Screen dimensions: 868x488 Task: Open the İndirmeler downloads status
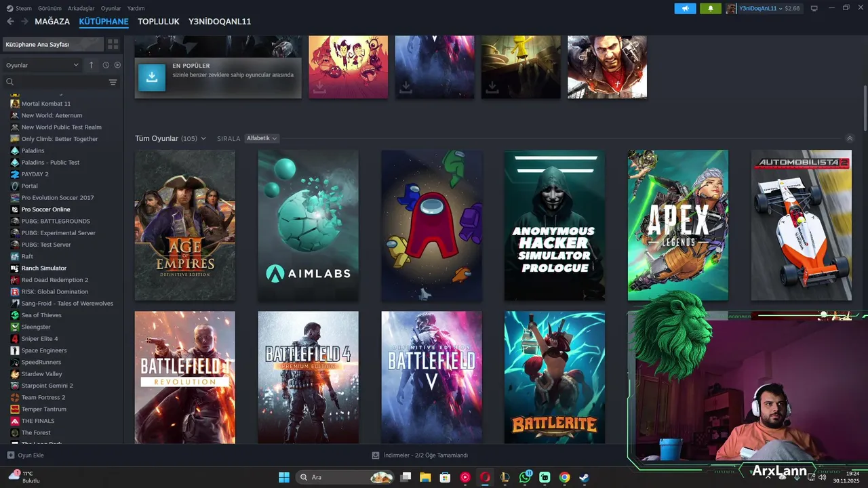click(420, 455)
